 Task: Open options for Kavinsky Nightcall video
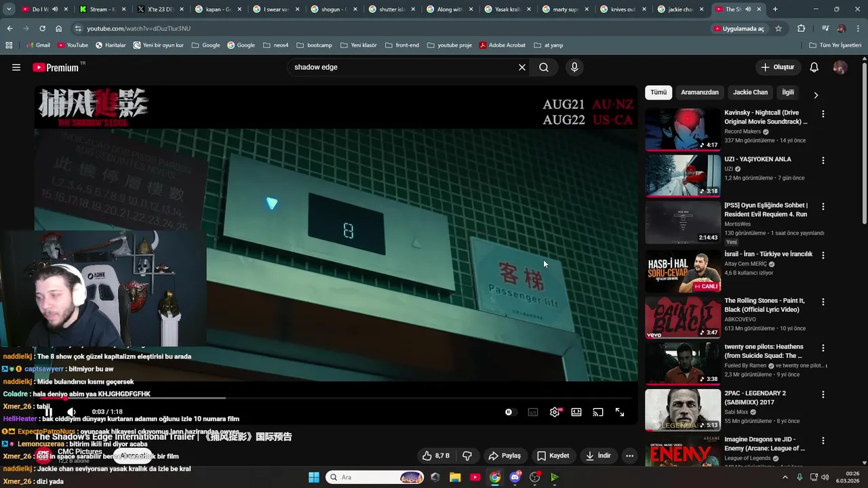(x=823, y=114)
